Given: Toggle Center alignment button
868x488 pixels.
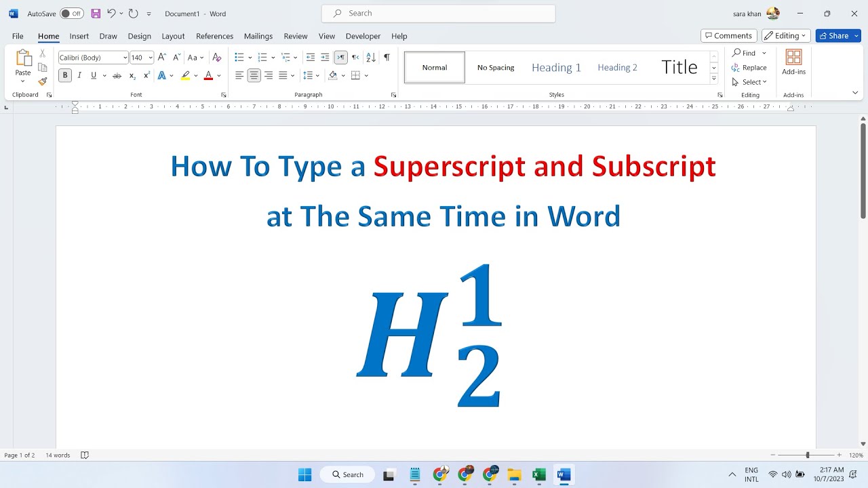Looking at the screenshot, I should (x=254, y=75).
